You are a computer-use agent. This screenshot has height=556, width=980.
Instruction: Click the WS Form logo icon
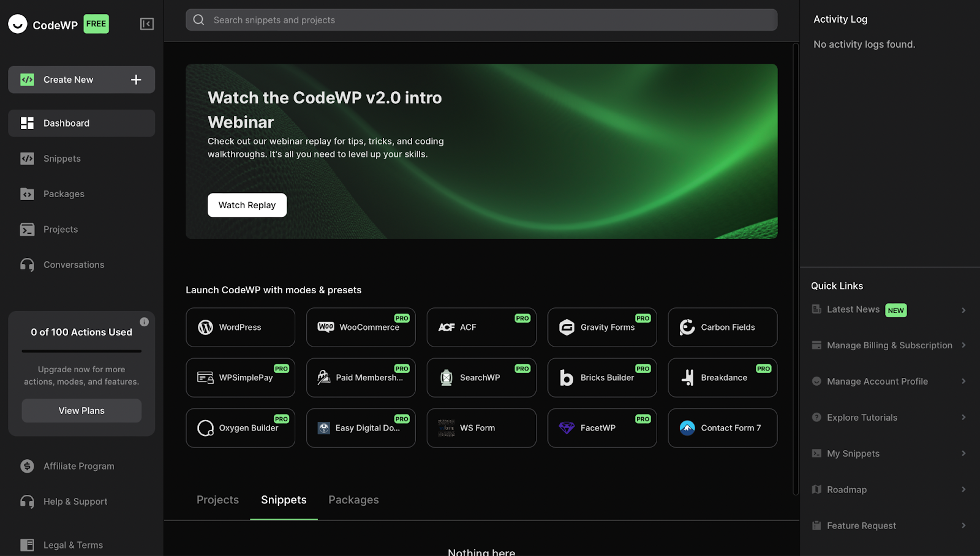pyautogui.click(x=447, y=428)
